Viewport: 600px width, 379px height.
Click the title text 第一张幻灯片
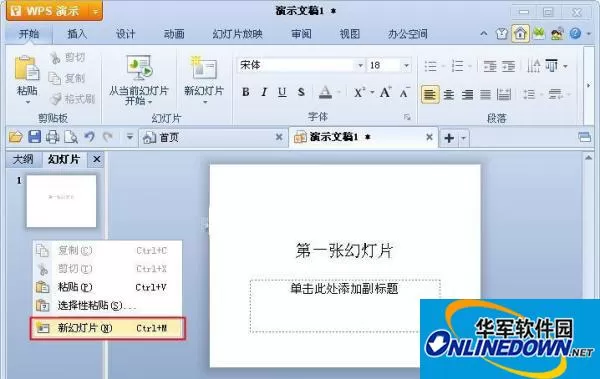344,251
